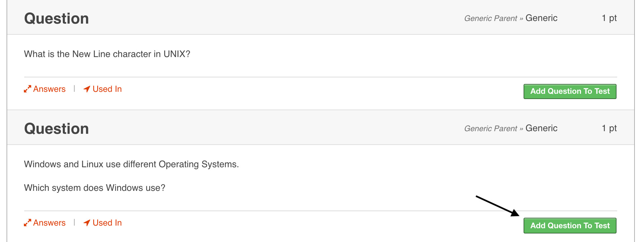
Task: Add the Windows system question to the test
Action: tap(570, 226)
